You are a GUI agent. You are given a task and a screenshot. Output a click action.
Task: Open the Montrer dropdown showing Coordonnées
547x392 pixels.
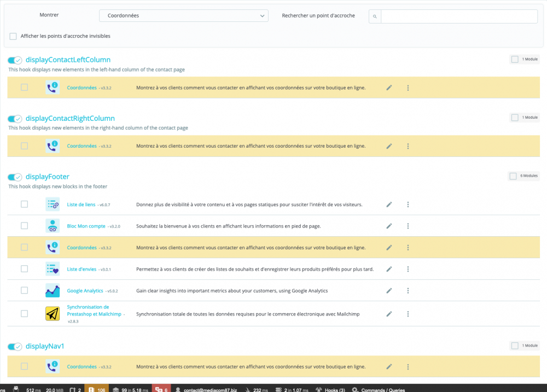point(183,16)
